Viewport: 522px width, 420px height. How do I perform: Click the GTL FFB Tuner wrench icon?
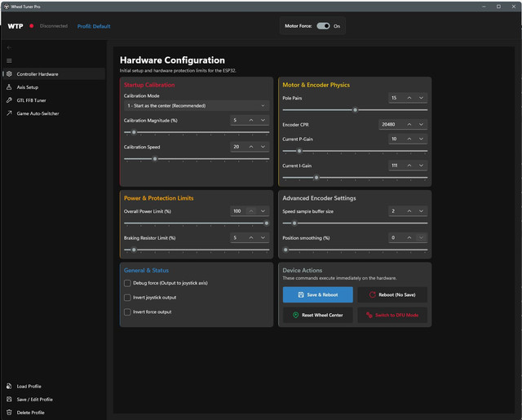(x=9, y=100)
